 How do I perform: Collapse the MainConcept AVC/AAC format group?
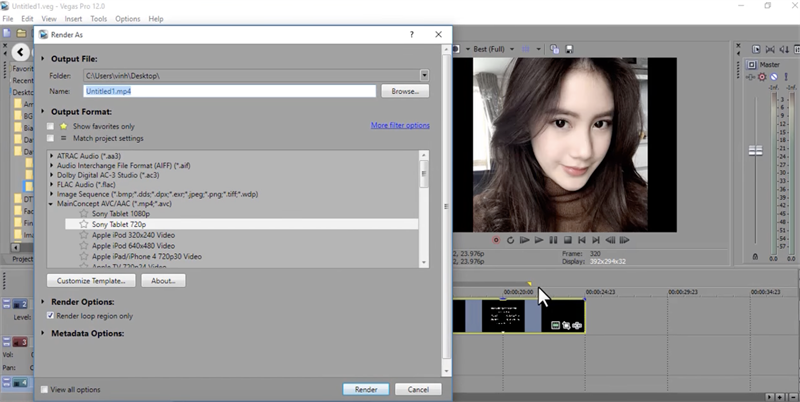(52, 203)
